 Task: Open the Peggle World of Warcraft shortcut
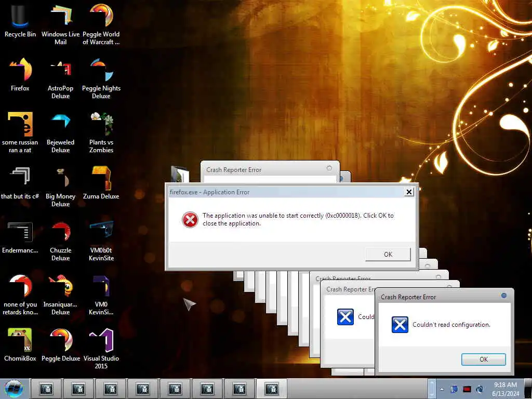pyautogui.click(x=101, y=24)
